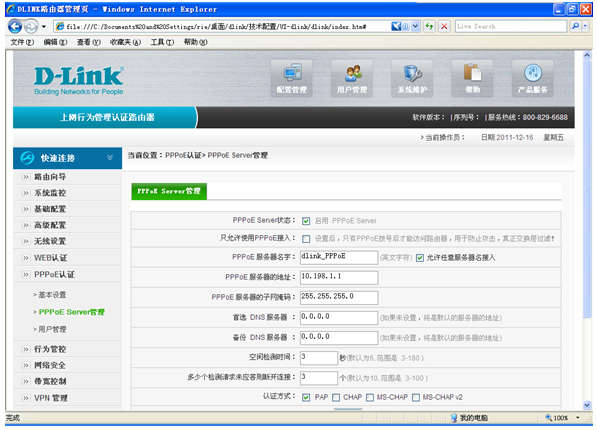Click the zoom magnifier icon in status bar
This screenshot has width=597, height=430.
pos(549,418)
